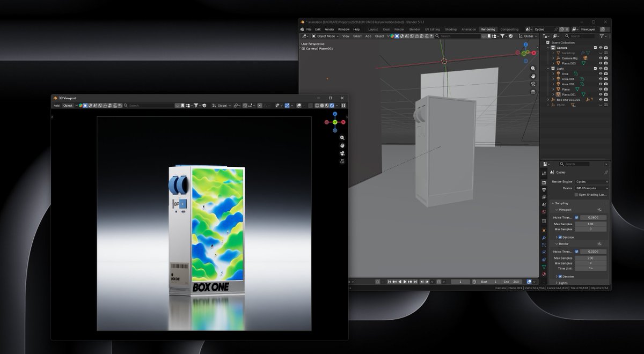Hide Plane.003 with eye icon in outliner
Screen dimensions: 644x354
601,63
